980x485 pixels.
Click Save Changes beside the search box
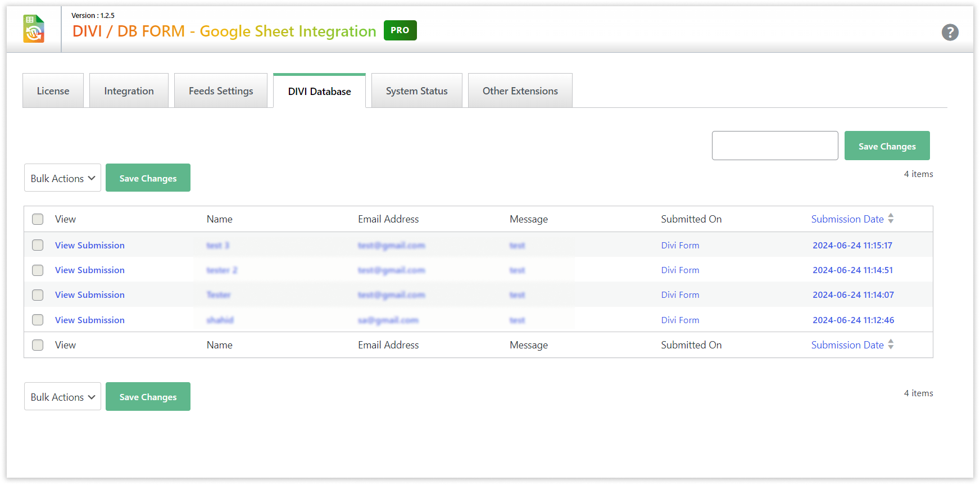[887, 146]
